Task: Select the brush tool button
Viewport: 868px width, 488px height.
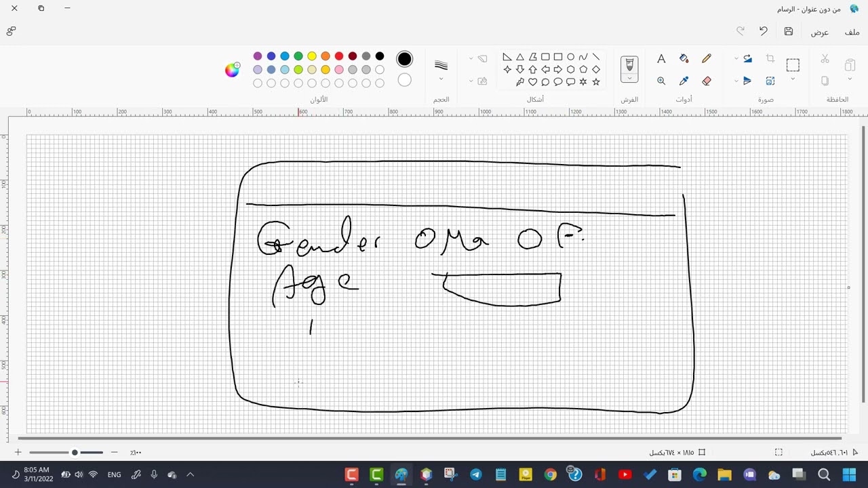Action: point(629,65)
